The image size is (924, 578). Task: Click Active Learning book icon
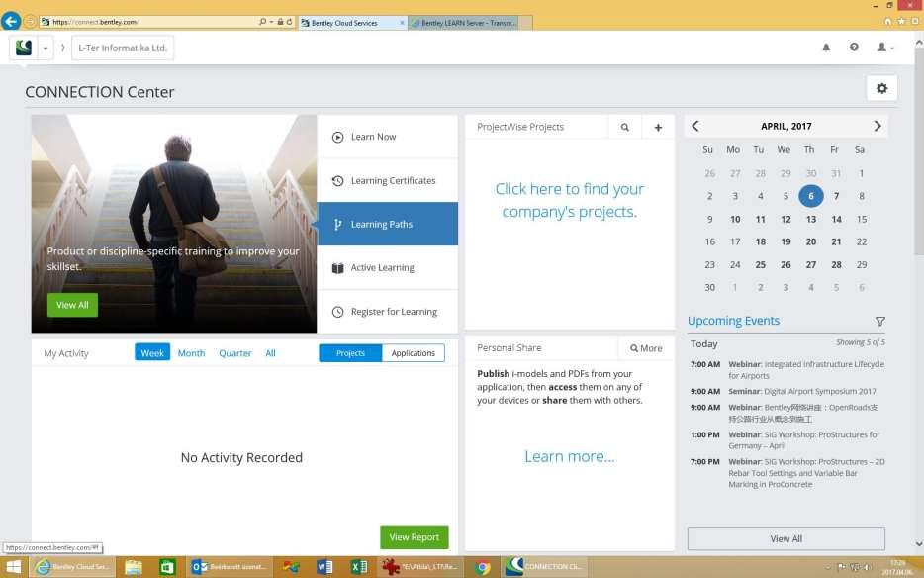(x=337, y=268)
